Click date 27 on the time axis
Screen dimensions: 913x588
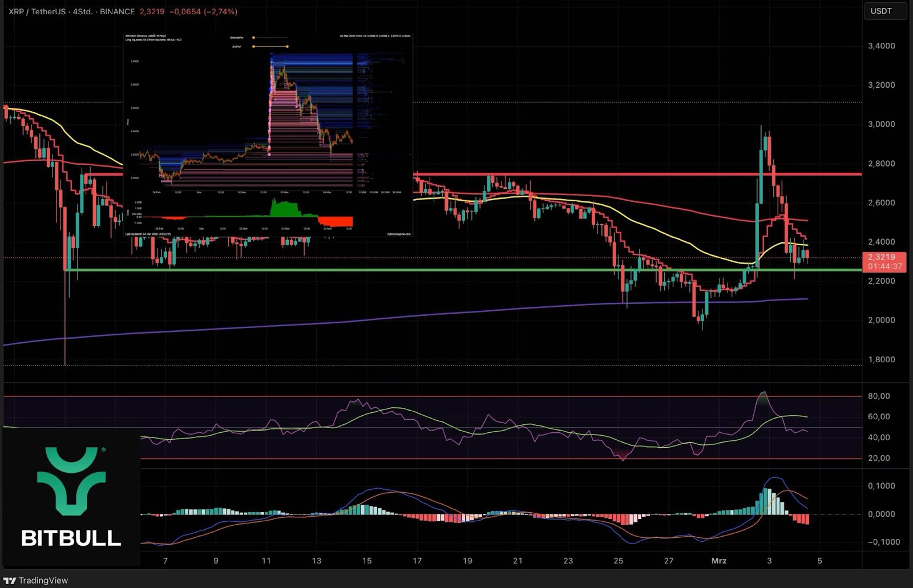669,561
